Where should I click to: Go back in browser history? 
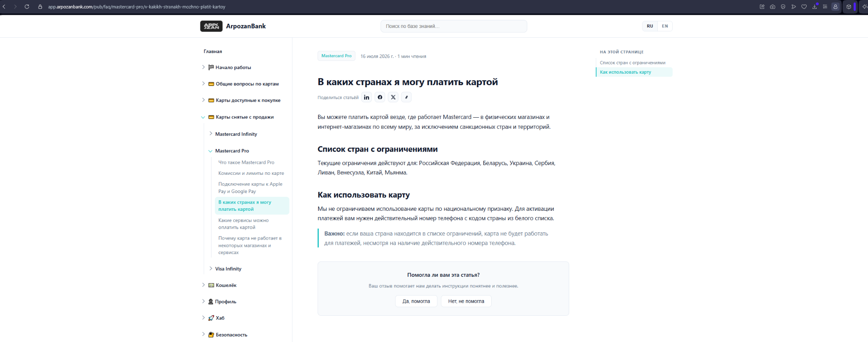point(4,7)
